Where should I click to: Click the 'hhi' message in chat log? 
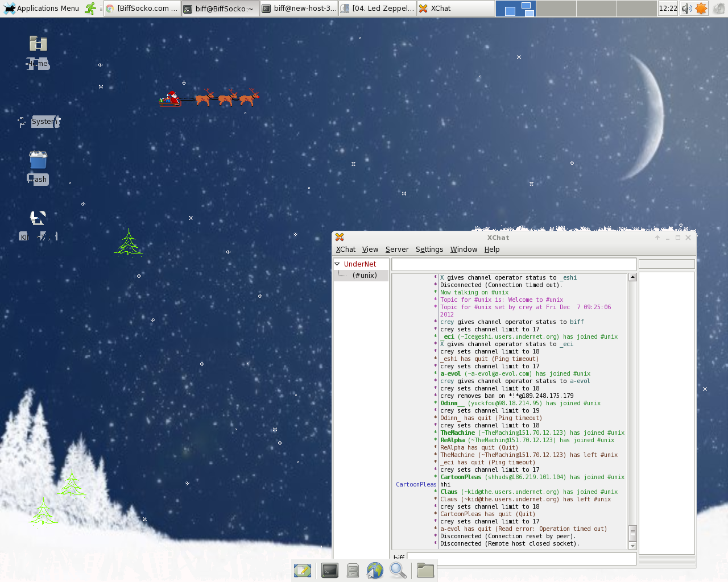coord(445,485)
